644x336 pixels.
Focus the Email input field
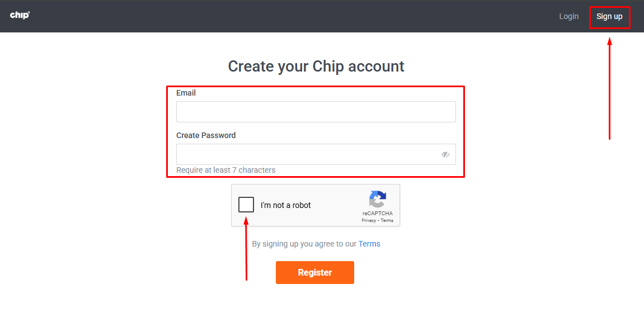point(316,112)
